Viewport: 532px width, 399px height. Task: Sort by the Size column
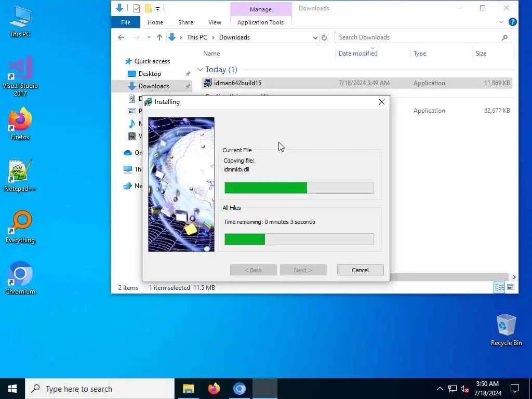click(x=481, y=54)
